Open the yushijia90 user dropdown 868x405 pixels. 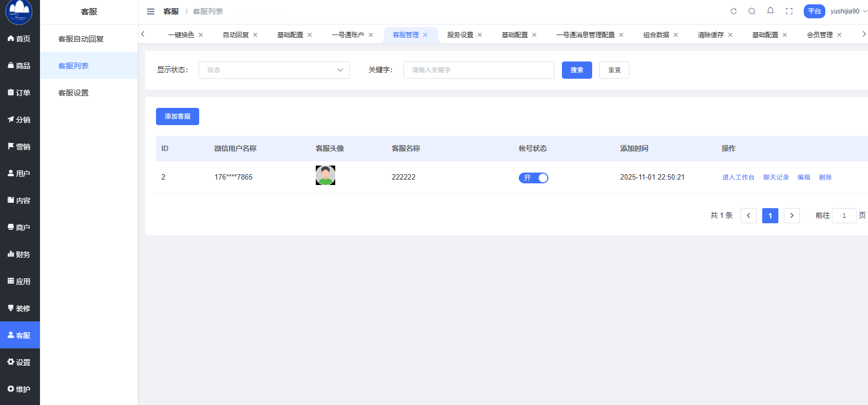click(847, 11)
